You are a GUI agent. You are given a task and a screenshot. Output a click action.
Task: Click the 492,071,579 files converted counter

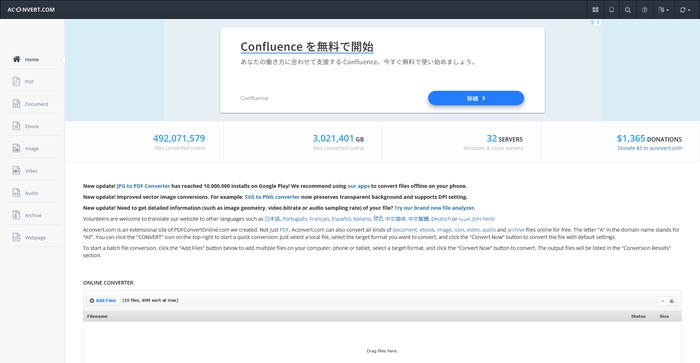179,138
